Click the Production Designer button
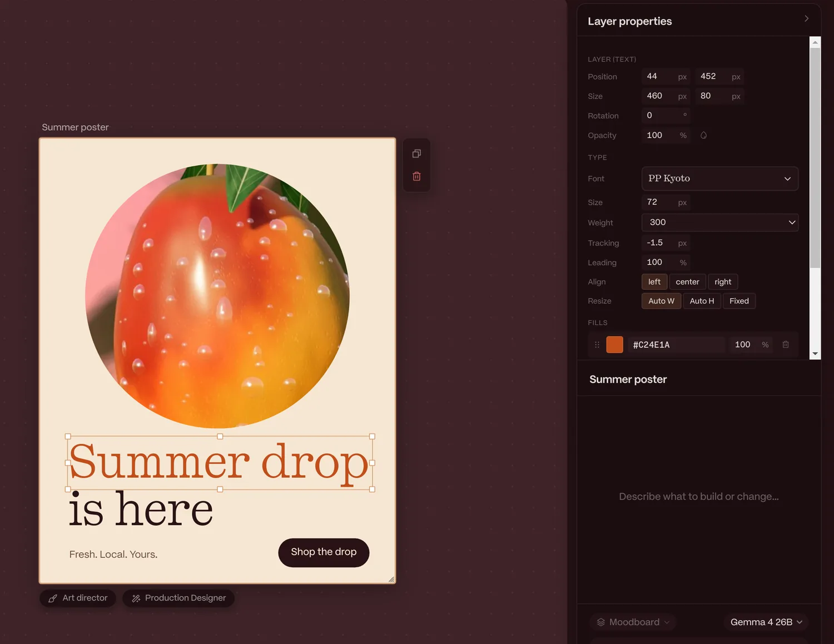Screen dimensions: 834x644 coord(178,598)
